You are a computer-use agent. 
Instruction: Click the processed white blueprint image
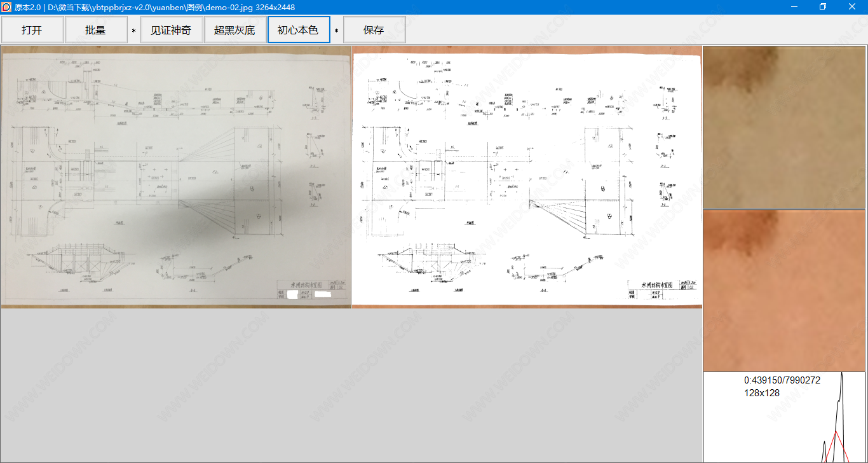(527, 177)
